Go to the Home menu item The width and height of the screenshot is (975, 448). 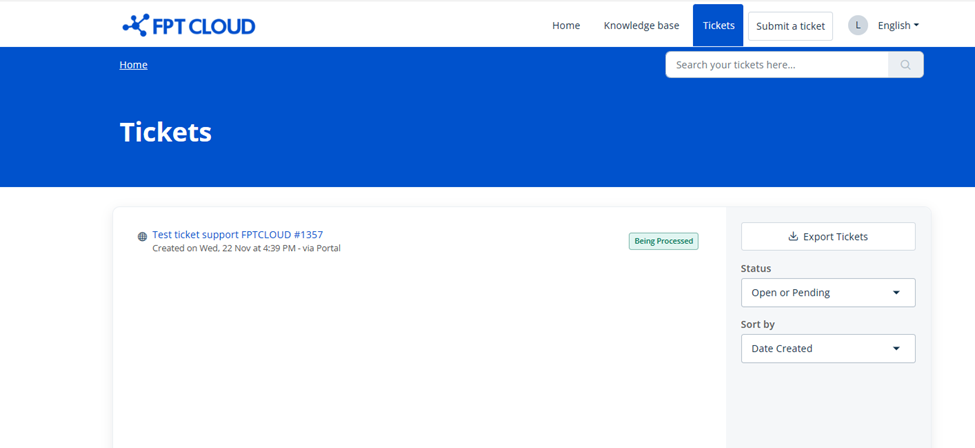(566, 26)
